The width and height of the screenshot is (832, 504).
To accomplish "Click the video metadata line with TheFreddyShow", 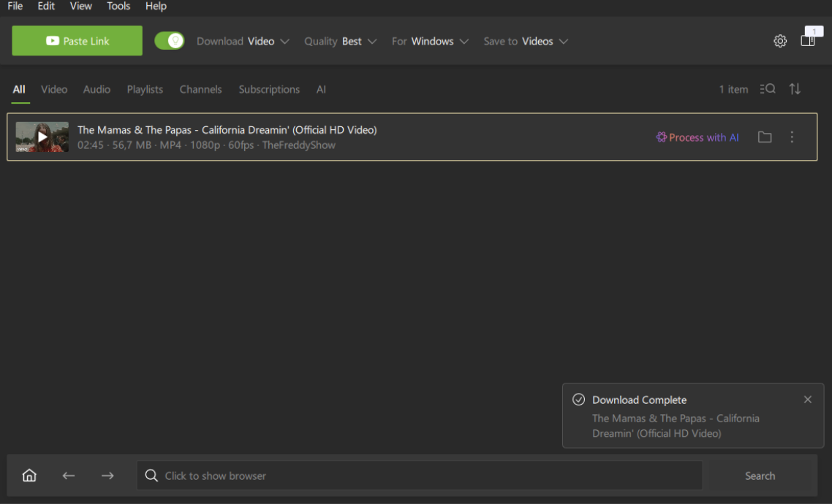I will coord(206,145).
